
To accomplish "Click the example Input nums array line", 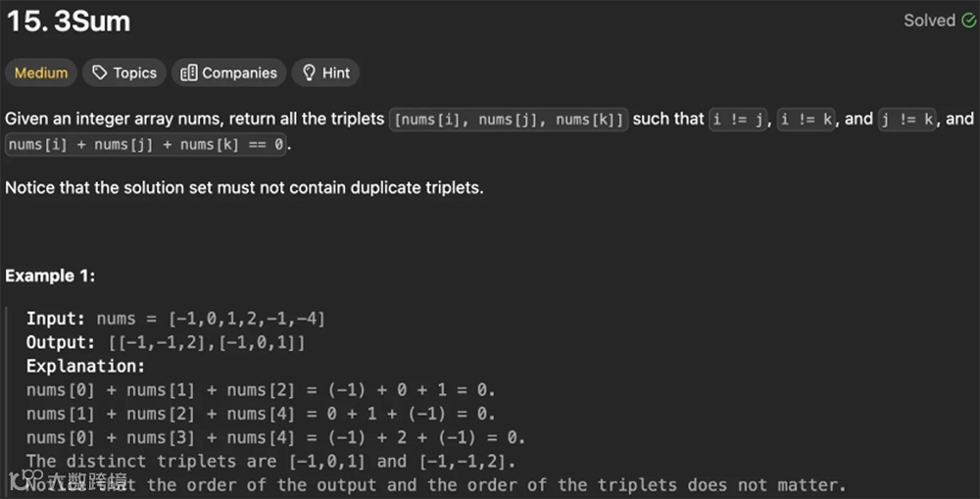I will (x=175, y=319).
